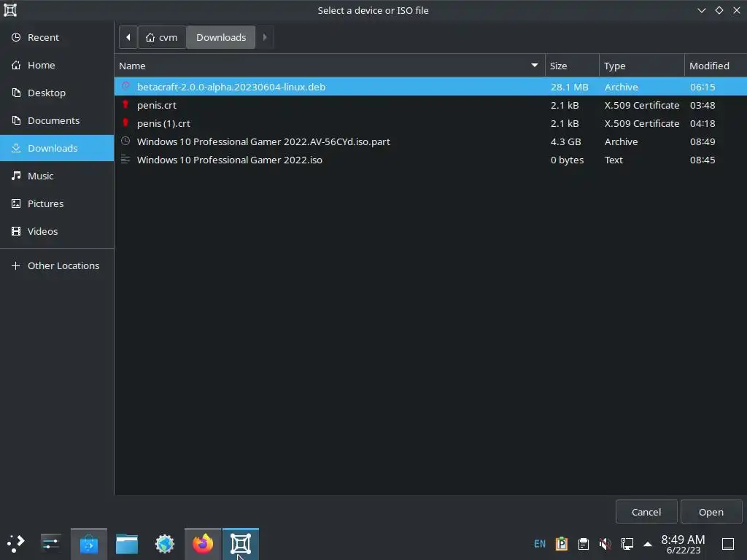Image resolution: width=747 pixels, height=560 pixels.
Task: Toggle the muted volume tray icon
Action: point(605,543)
